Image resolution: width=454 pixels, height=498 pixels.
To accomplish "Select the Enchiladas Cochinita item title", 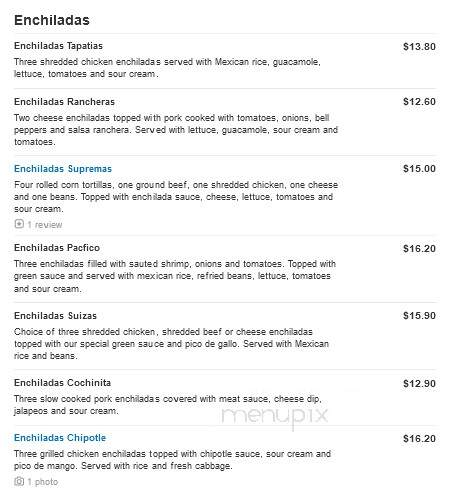I will tap(62, 383).
